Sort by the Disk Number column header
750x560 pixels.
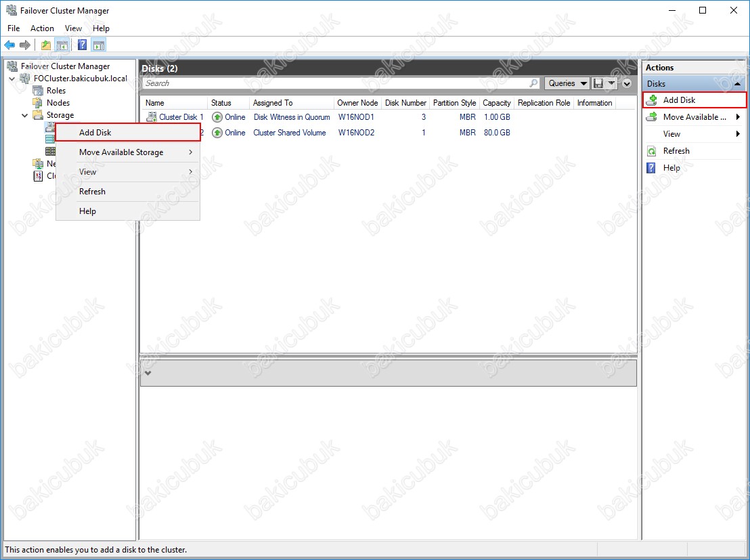click(405, 103)
